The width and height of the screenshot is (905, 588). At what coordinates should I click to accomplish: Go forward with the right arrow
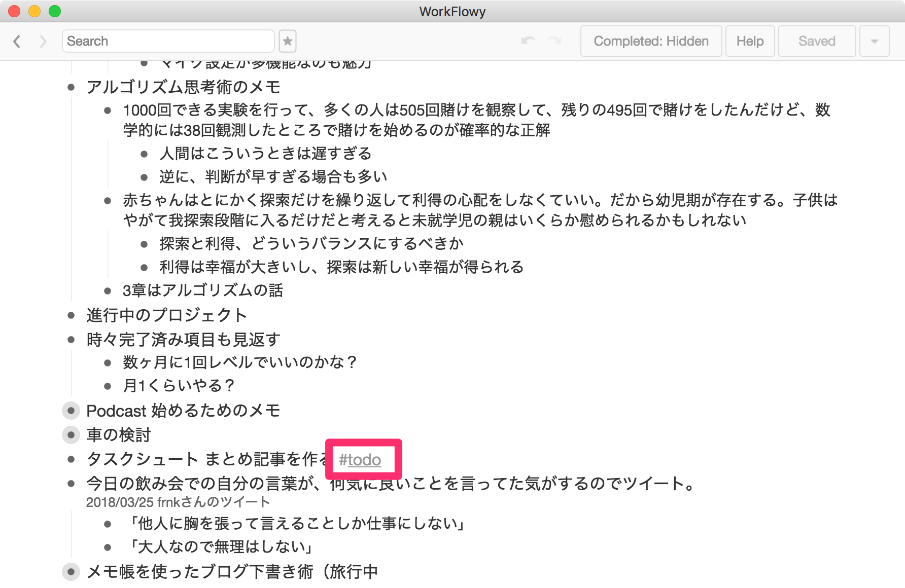(x=43, y=41)
